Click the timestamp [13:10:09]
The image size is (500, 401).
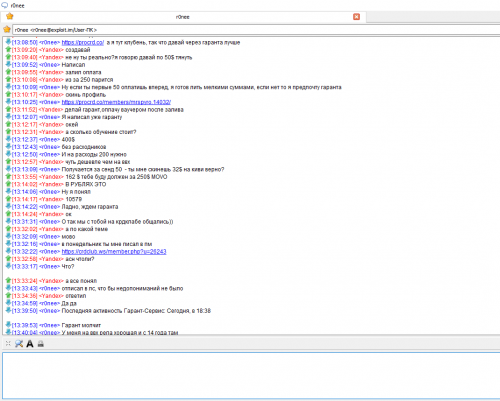25,87
